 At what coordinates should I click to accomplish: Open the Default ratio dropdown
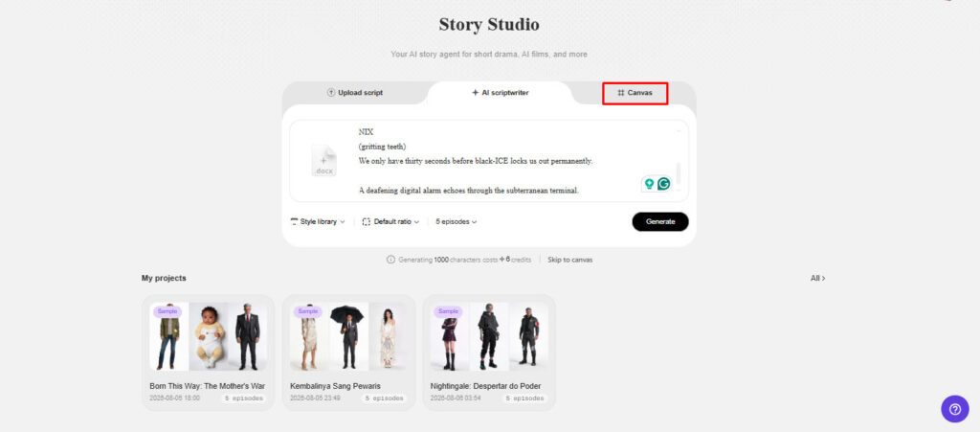point(390,221)
